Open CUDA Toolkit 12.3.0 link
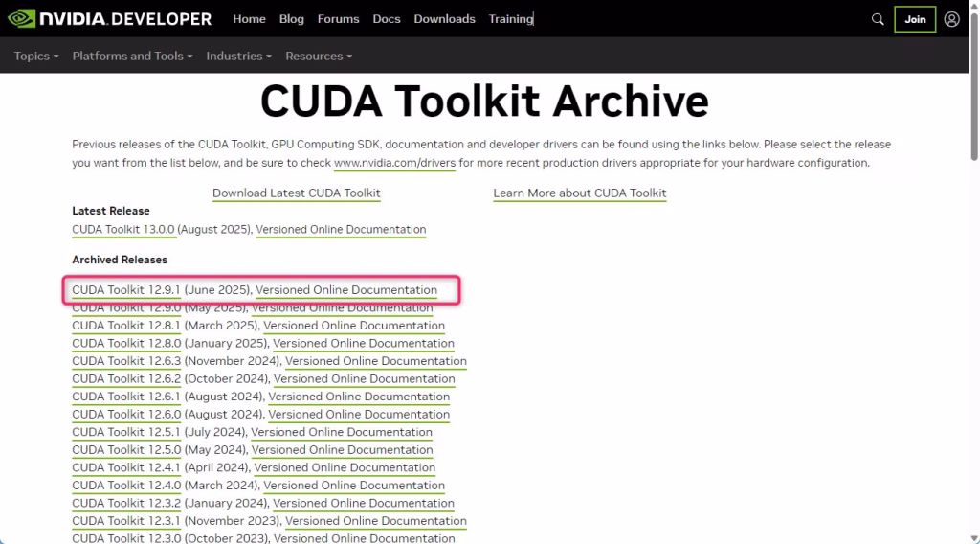 click(x=126, y=538)
